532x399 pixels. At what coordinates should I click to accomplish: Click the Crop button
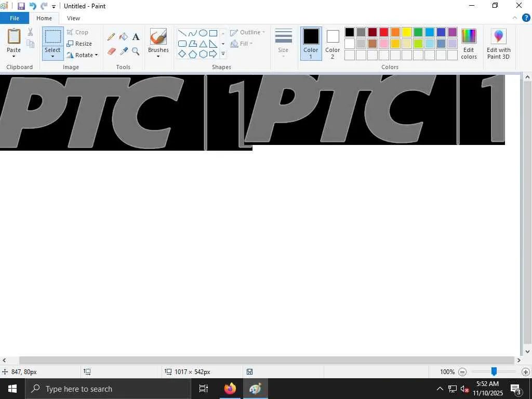[x=78, y=32]
